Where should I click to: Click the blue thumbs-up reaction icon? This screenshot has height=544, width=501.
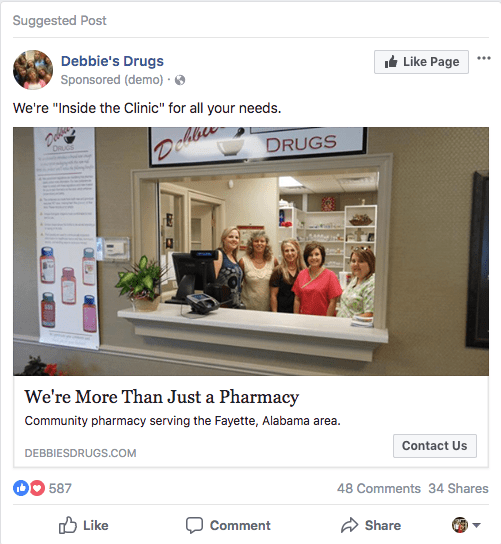pos(21,488)
